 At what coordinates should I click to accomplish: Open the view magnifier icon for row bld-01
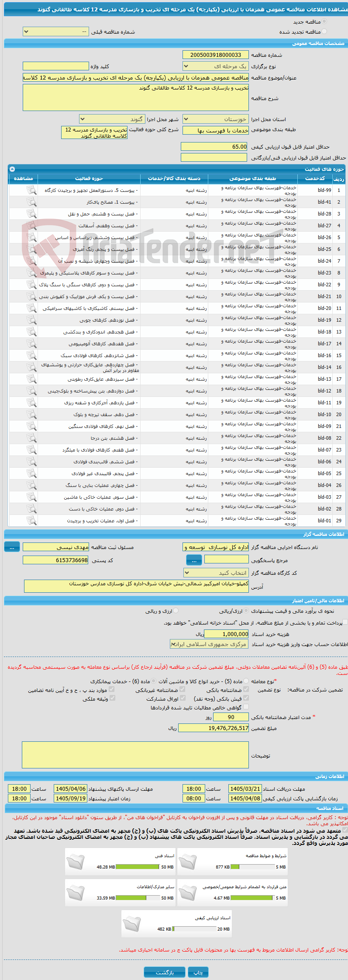(x=31, y=521)
